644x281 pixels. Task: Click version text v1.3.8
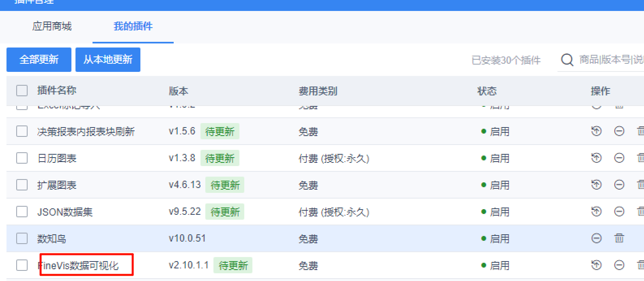pos(182,158)
